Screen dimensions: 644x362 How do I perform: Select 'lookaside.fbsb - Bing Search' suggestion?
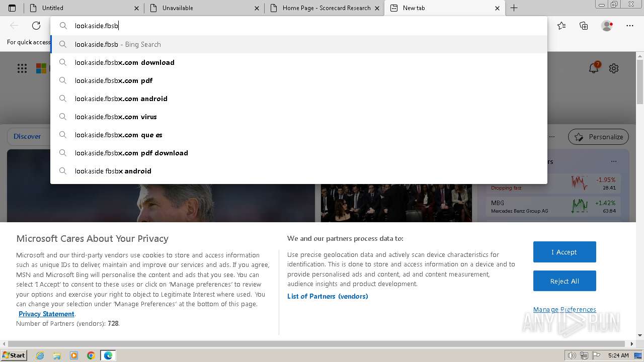(299, 44)
